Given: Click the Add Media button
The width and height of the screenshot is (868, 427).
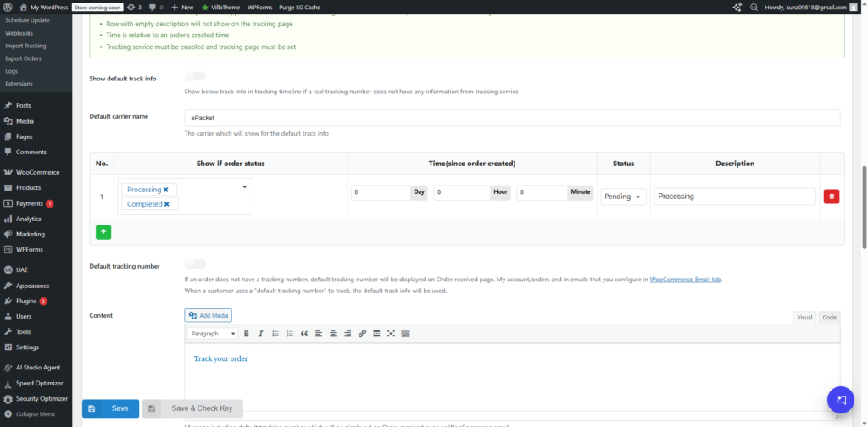Looking at the screenshot, I should pos(209,315).
